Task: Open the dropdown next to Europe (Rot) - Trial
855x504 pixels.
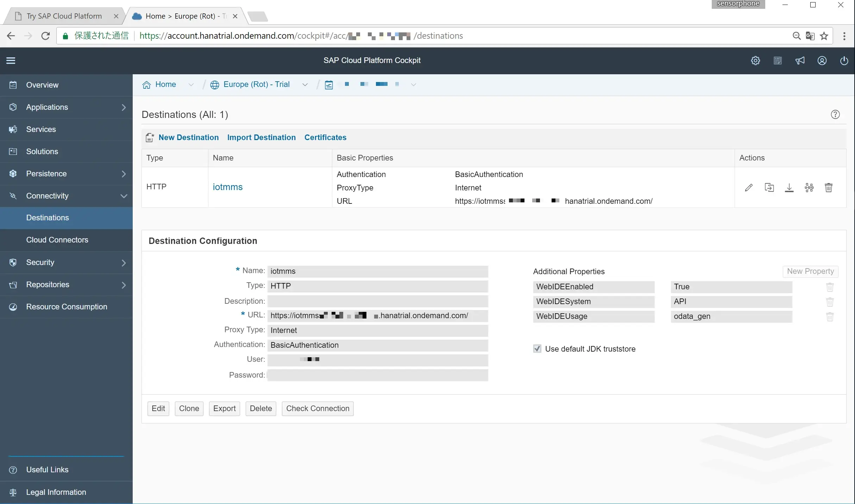Action: tap(305, 85)
